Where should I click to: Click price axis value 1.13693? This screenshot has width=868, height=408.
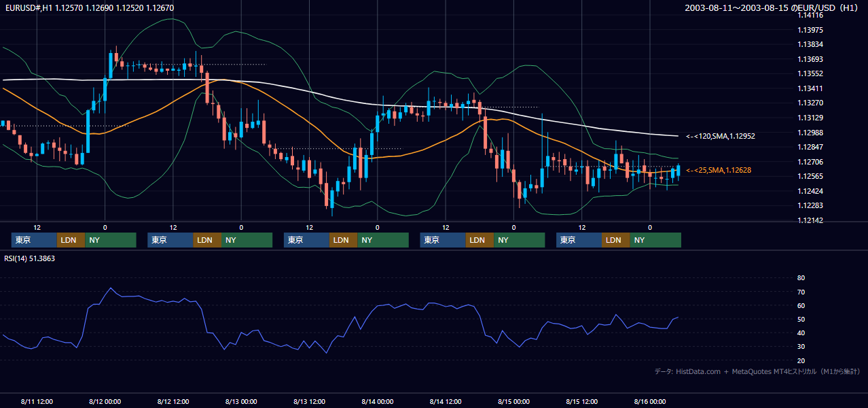click(810, 59)
